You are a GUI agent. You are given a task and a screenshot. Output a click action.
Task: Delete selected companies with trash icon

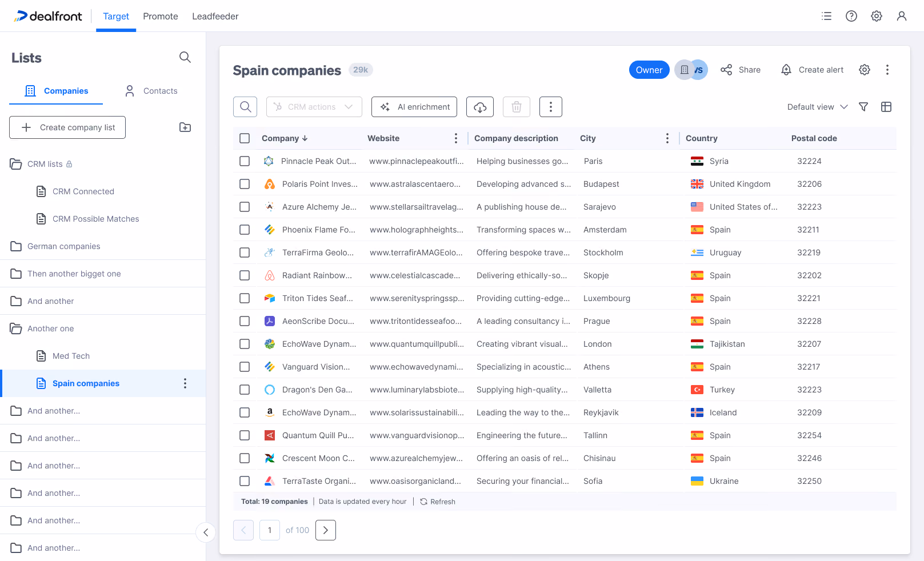coord(517,107)
